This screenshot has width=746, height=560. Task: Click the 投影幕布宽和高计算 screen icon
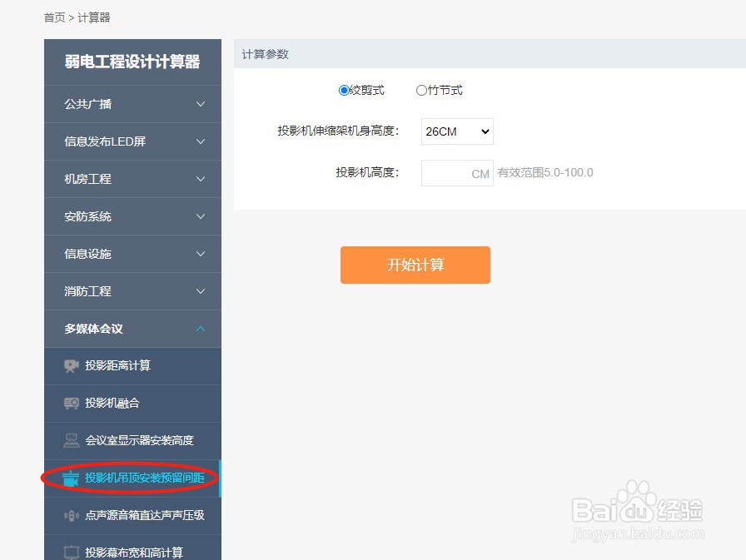pos(70,552)
